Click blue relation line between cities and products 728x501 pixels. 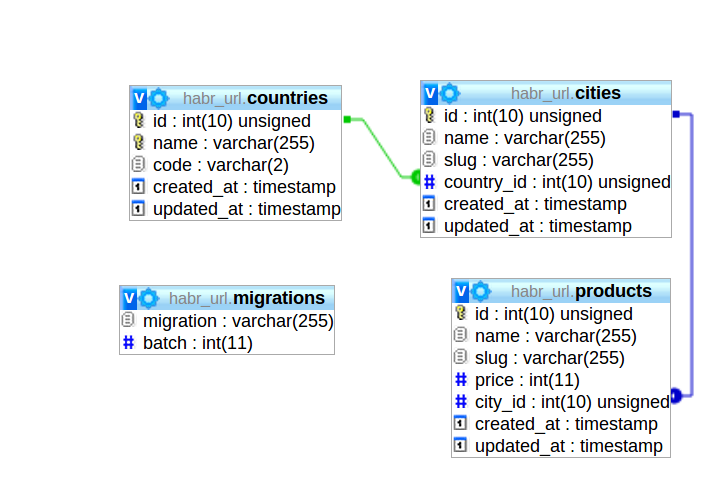tap(692, 255)
